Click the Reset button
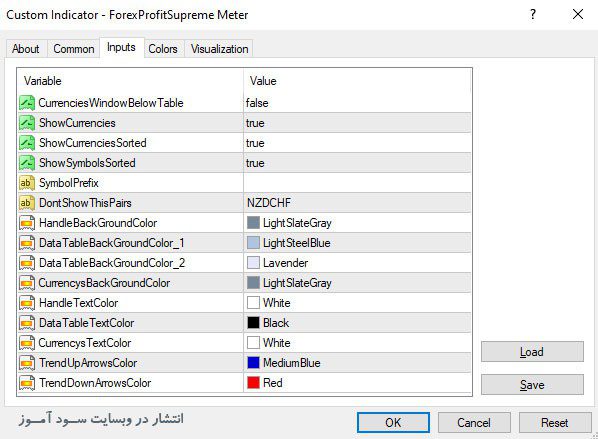 [555, 423]
